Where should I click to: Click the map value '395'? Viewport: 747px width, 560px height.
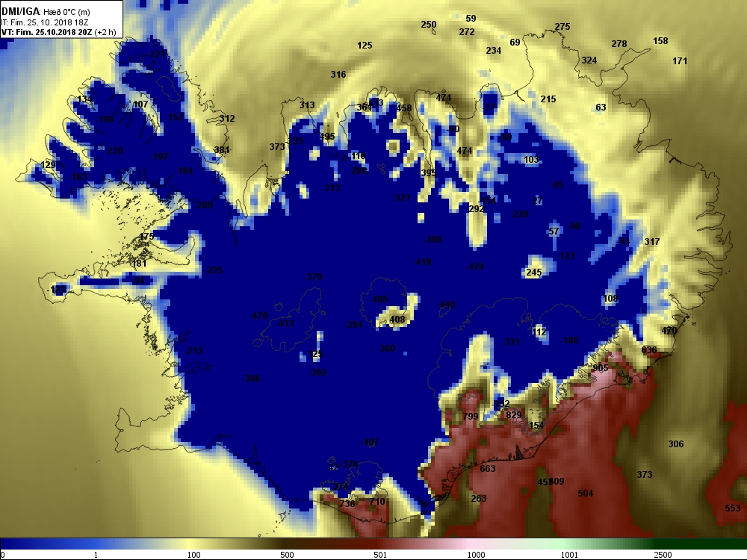[428, 173]
